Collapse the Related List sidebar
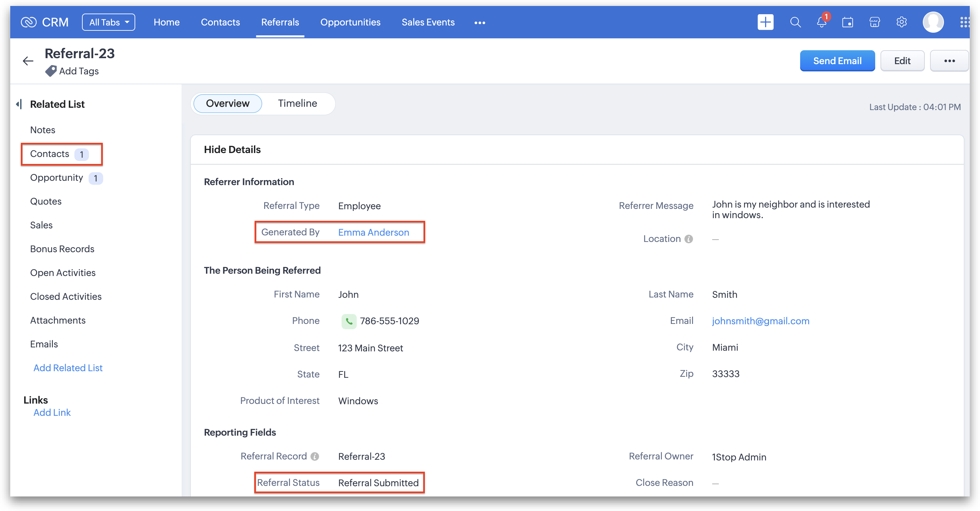980x511 pixels. [19, 104]
